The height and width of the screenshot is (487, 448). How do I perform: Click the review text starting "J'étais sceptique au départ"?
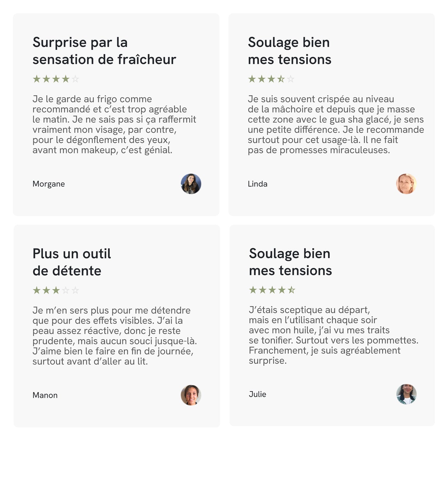(x=333, y=335)
